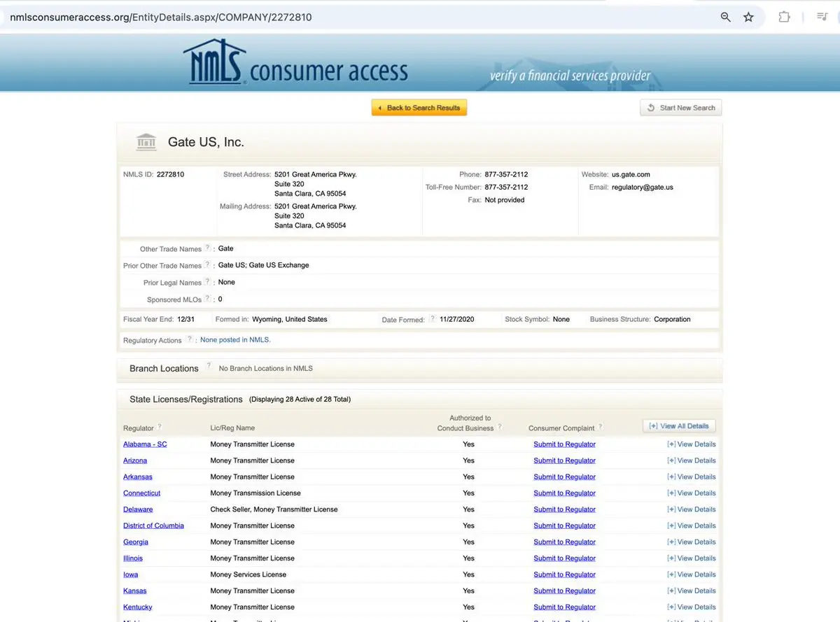840x622 pixels.
Task: Open the Arizona regulator link
Action: coord(135,460)
